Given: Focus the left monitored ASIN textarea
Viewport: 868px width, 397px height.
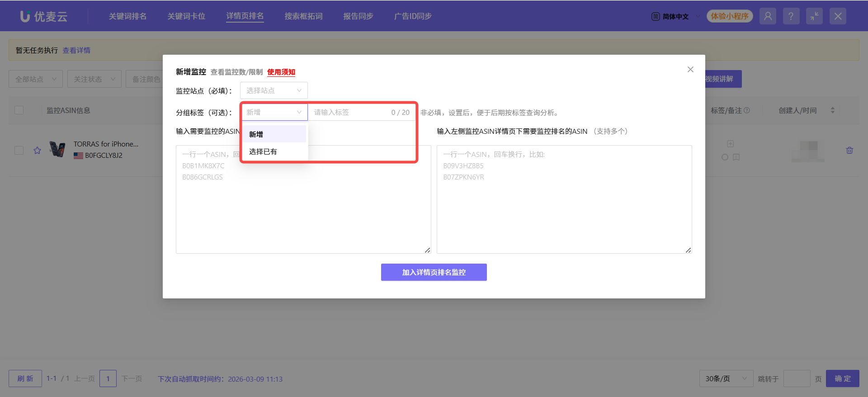Looking at the screenshot, I should pos(303,199).
